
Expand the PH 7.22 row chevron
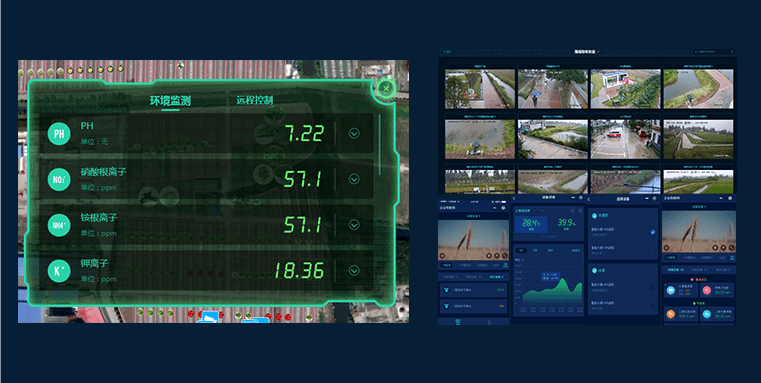[x=354, y=133]
